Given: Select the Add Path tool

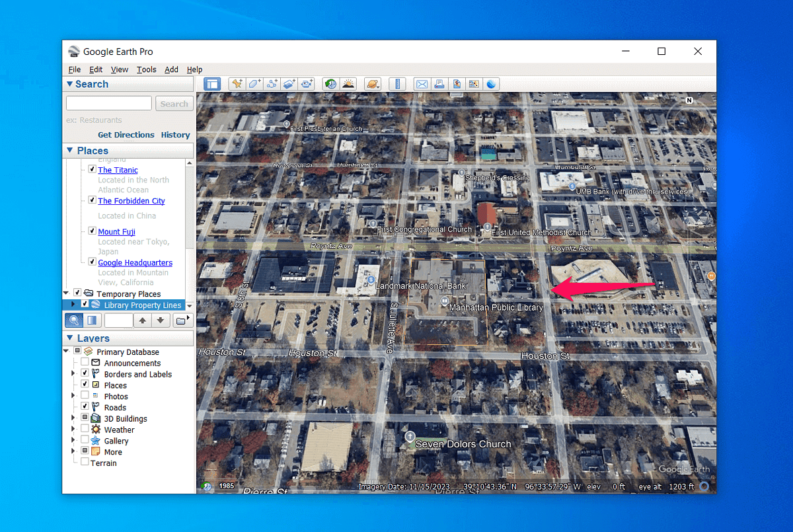Looking at the screenshot, I should (271, 84).
